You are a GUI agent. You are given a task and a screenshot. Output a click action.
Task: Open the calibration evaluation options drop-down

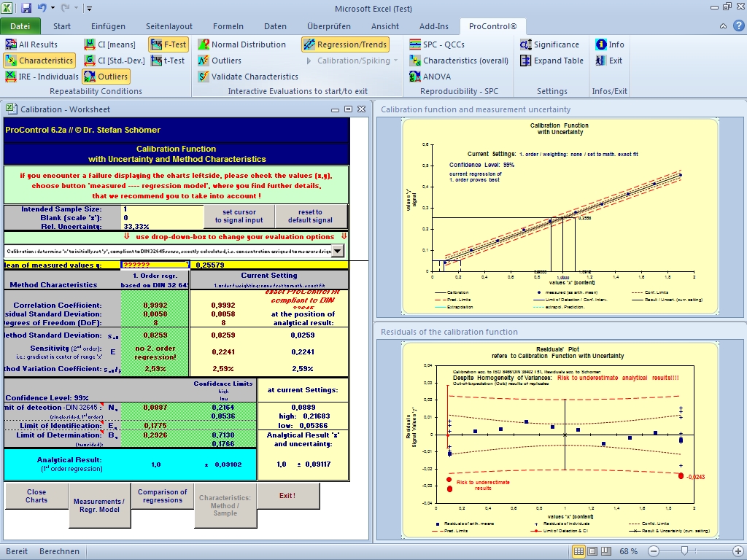pyautogui.click(x=337, y=251)
